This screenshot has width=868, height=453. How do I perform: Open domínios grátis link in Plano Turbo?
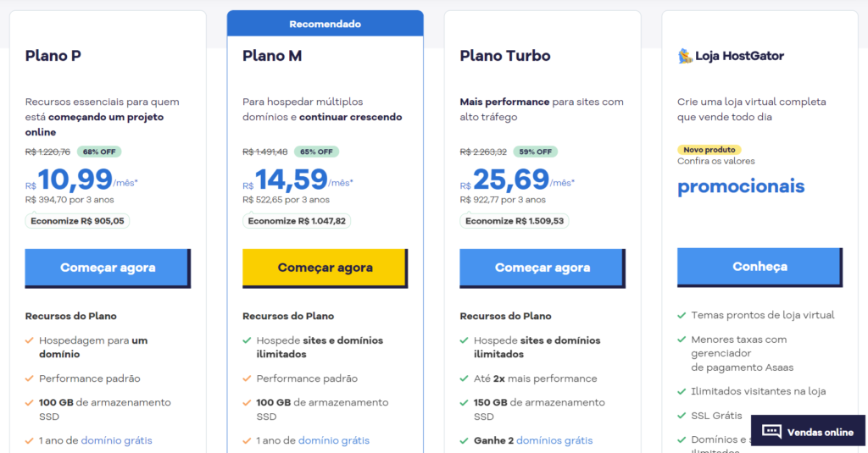tap(554, 441)
